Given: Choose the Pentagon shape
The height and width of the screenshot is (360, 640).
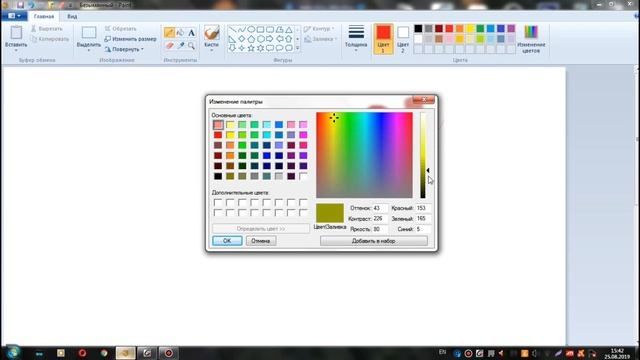Looking at the screenshot, I should click(251, 39).
